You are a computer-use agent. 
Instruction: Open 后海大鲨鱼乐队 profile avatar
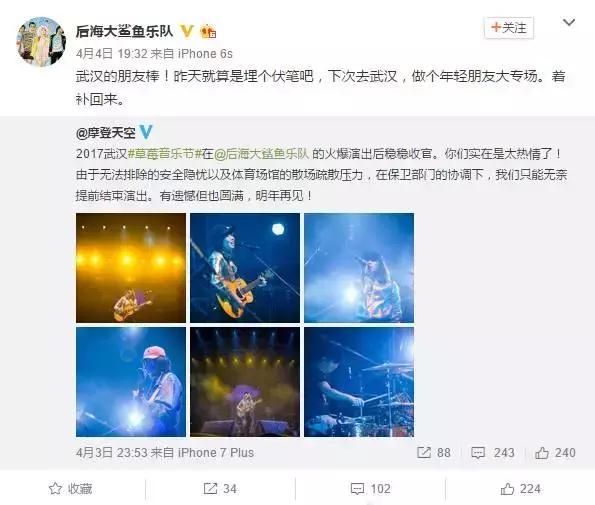[x=41, y=42]
